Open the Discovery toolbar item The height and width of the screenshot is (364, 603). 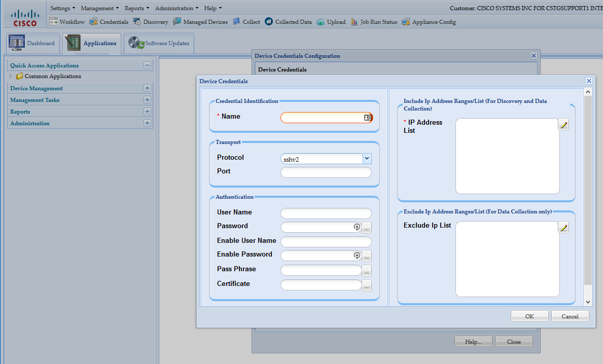(x=137, y=22)
